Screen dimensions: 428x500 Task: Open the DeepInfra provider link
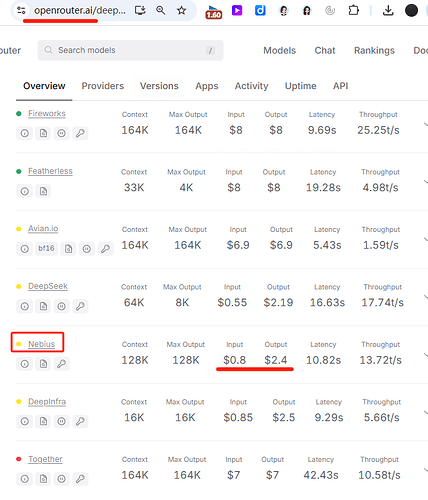point(47,401)
